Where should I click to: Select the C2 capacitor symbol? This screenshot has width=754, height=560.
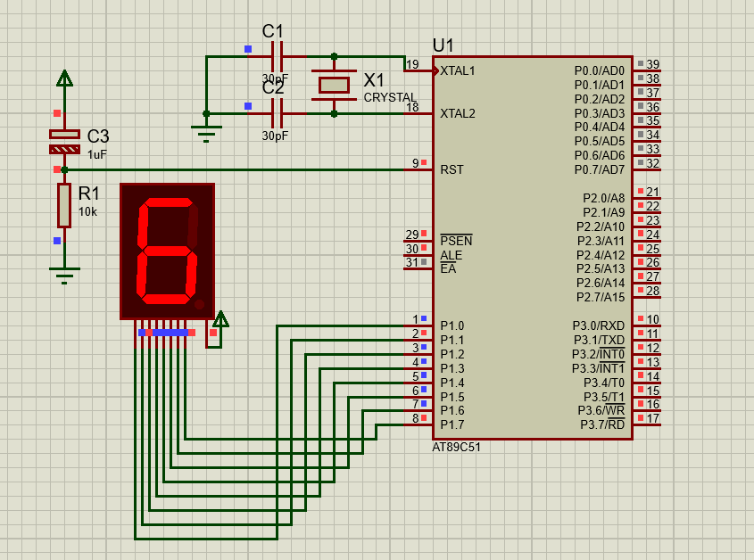(277, 113)
